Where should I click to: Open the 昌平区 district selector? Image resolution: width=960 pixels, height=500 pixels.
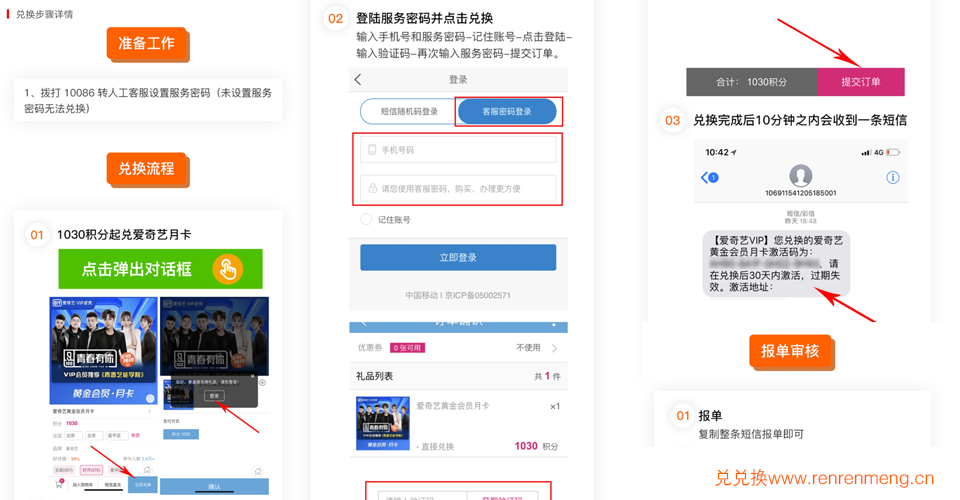click(118, 436)
